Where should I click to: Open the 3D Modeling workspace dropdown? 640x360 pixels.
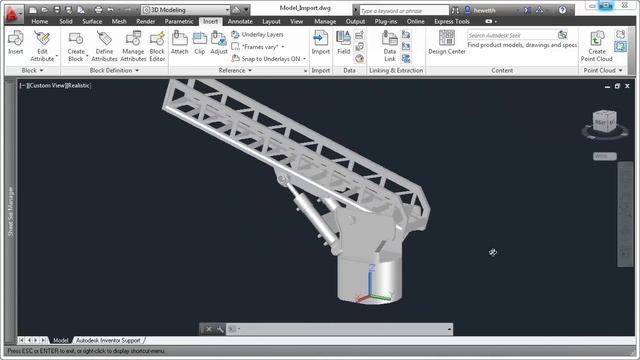(186, 10)
